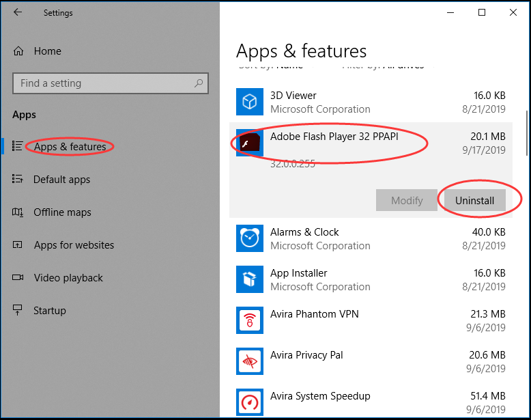531x420 pixels.
Task: Click the 21.3 MB size value
Action: click(487, 314)
